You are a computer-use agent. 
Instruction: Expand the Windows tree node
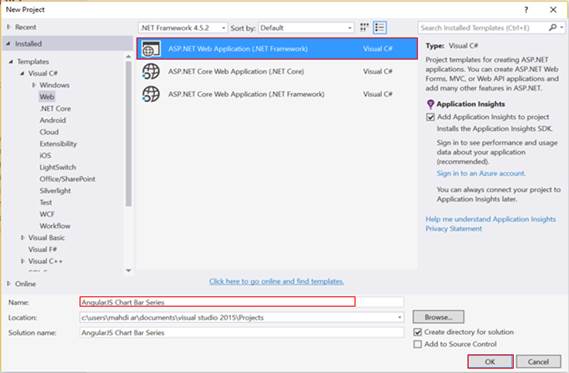click(x=34, y=85)
